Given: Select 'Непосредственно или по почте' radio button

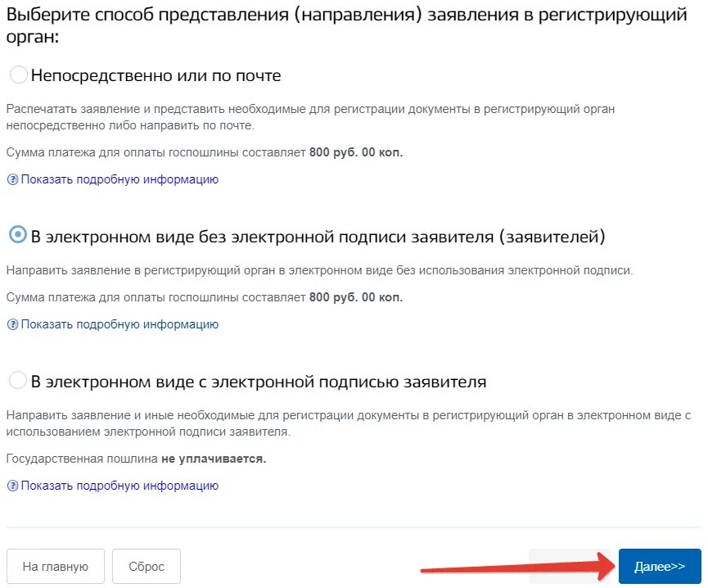Looking at the screenshot, I should tap(18, 75).
